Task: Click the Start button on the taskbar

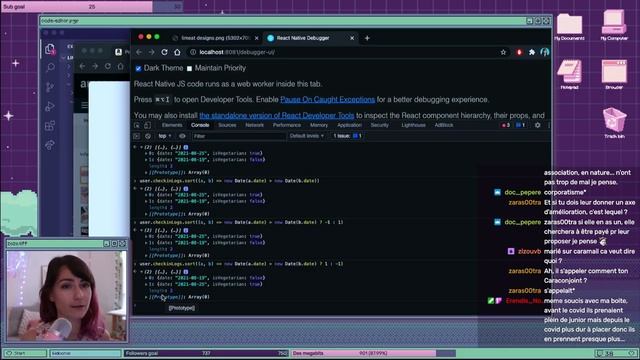Action: (24, 353)
